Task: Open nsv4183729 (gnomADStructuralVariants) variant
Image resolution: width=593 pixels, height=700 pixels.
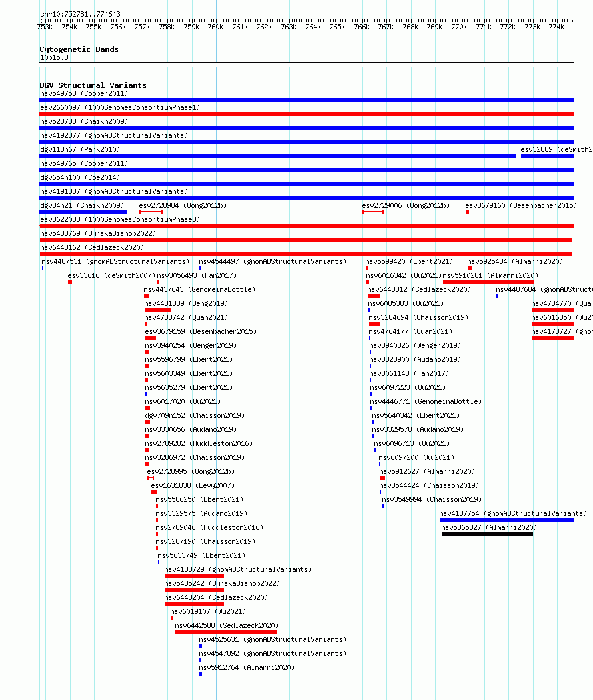Action: [x=238, y=569]
